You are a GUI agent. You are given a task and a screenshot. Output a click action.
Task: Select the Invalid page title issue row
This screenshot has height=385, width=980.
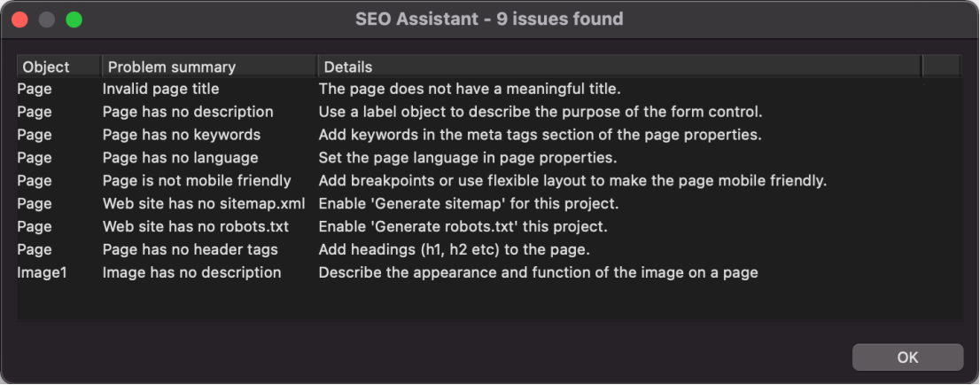[489, 89]
